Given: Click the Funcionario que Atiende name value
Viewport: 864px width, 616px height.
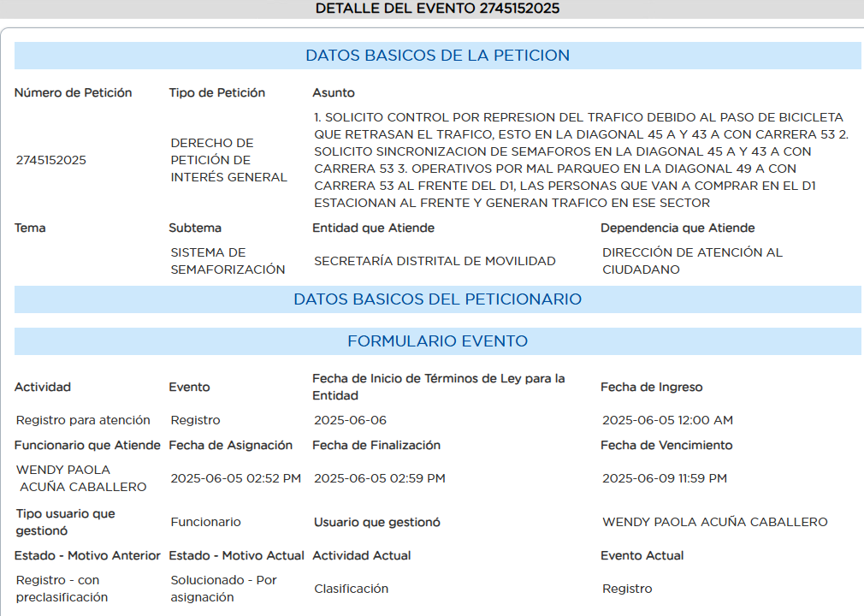Looking at the screenshot, I should pyautogui.click(x=81, y=478).
